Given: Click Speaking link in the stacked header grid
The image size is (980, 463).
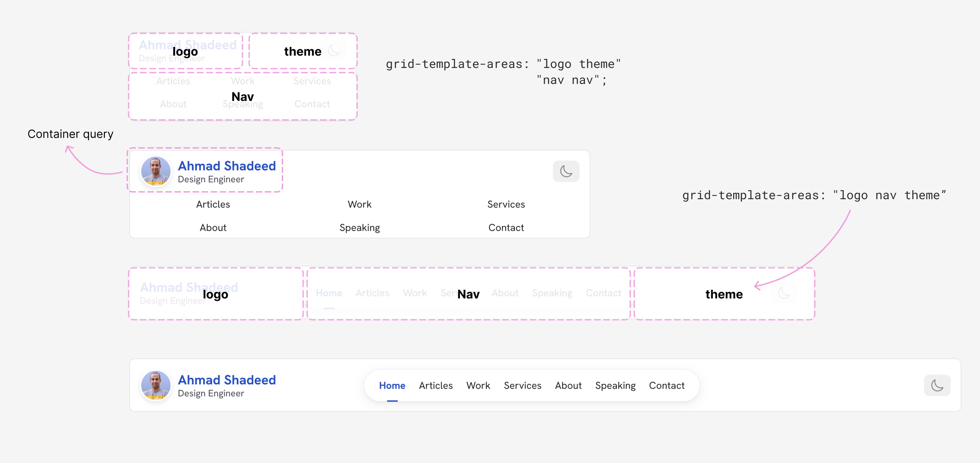Looking at the screenshot, I should pos(359,228).
